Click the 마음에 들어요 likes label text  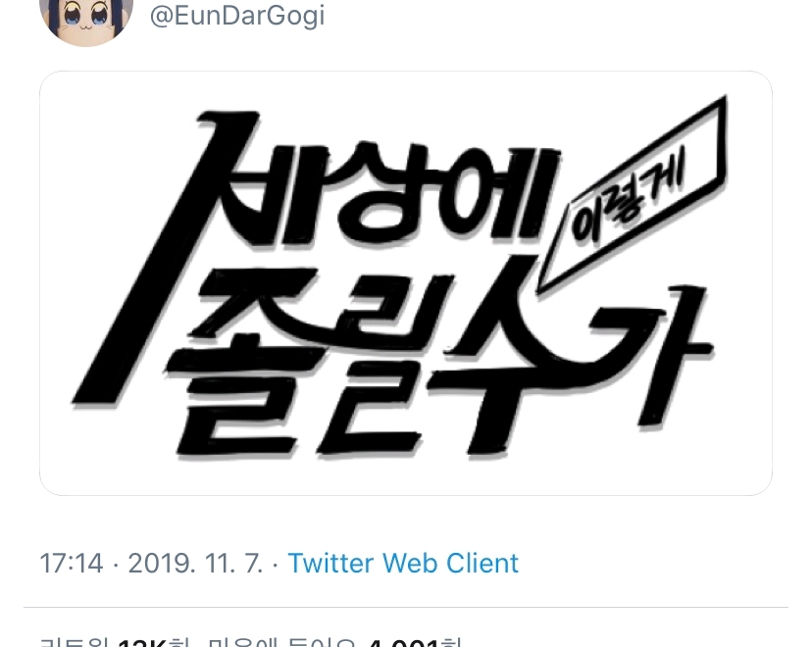[282, 643]
